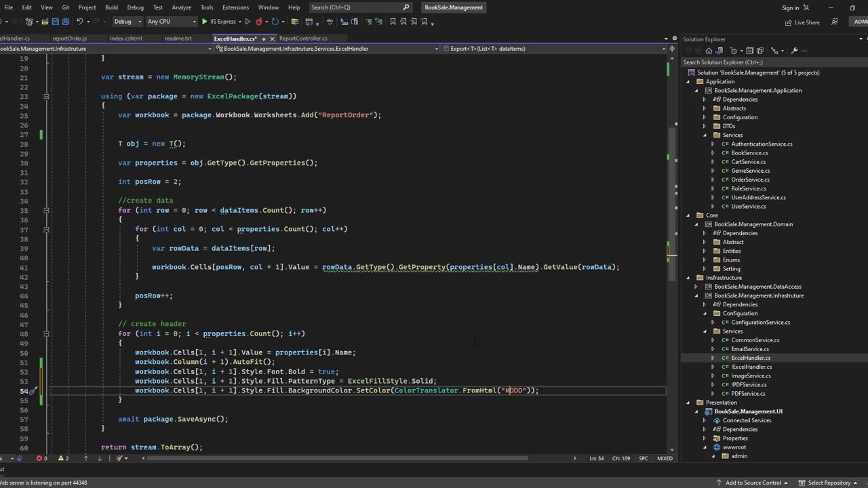Open Solution Explorer Properties wrench icon
The width and height of the screenshot is (868, 488).
[794, 51]
